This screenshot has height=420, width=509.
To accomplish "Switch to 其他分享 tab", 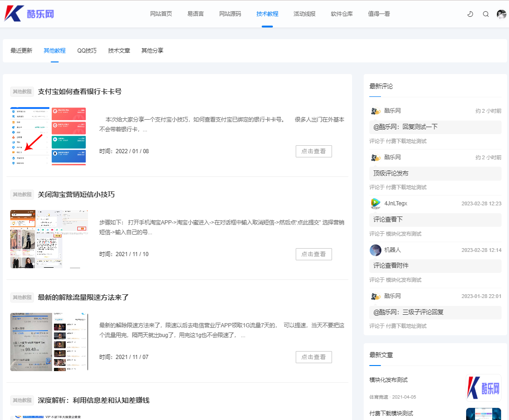I will click(x=152, y=50).
